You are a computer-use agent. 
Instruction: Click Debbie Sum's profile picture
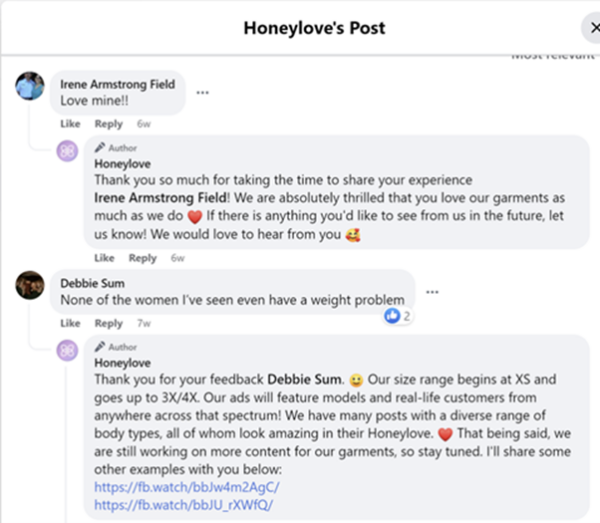click(x=30, y=285)
